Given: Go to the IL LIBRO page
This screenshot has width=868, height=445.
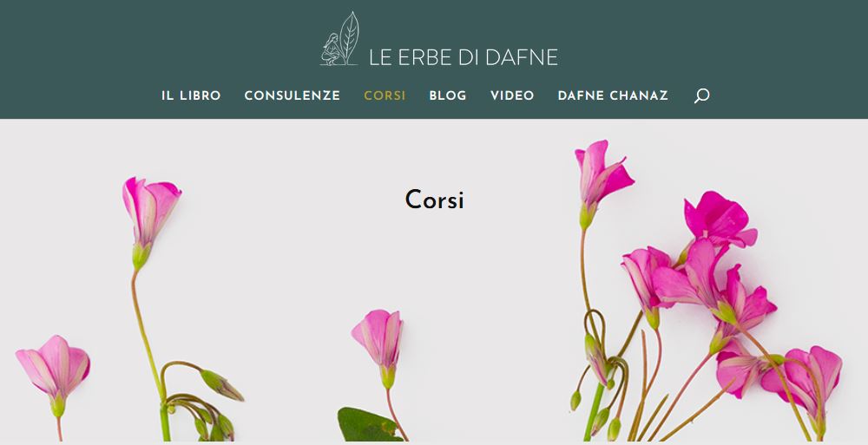Looking at the screenshot, I should [191, 95].
